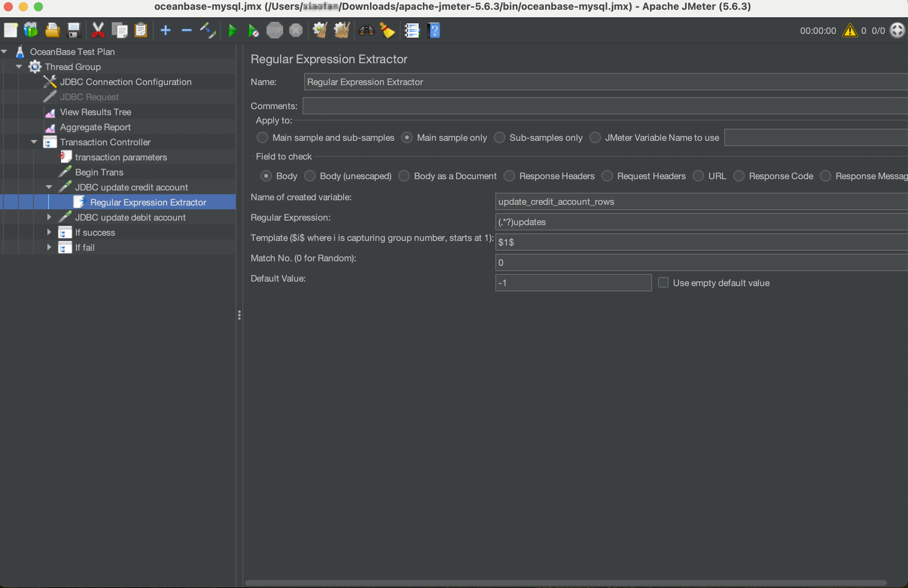Enable the Use empty default value checkbox
The width and height of the screenshot is (908, 588).
663,282
